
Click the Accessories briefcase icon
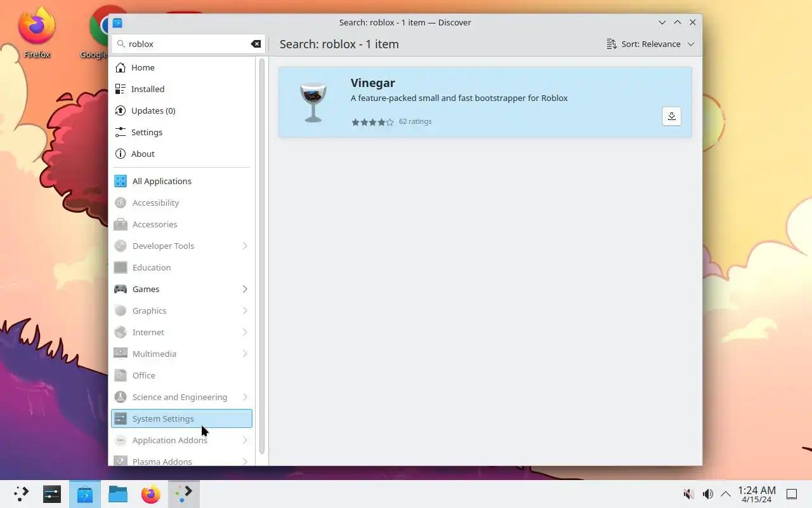(x=121, y=224)
